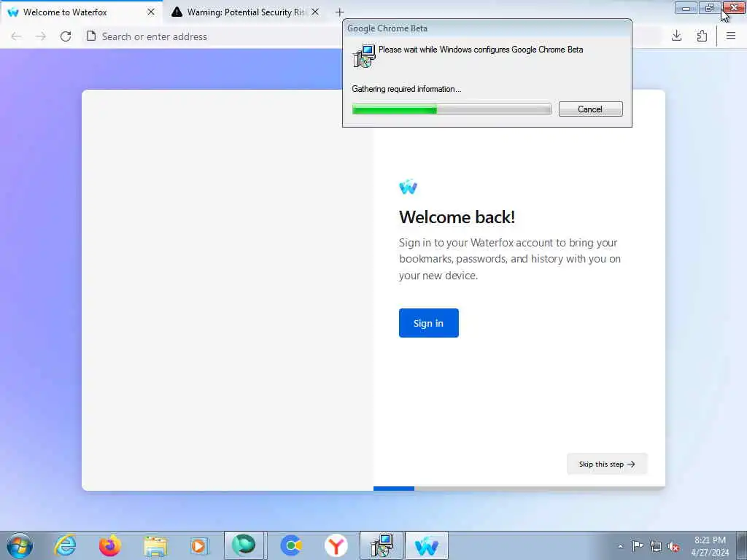Click the taskbar clock showing 8:21 PM
This screenshot has width=747, height=560.
(710, 546)
